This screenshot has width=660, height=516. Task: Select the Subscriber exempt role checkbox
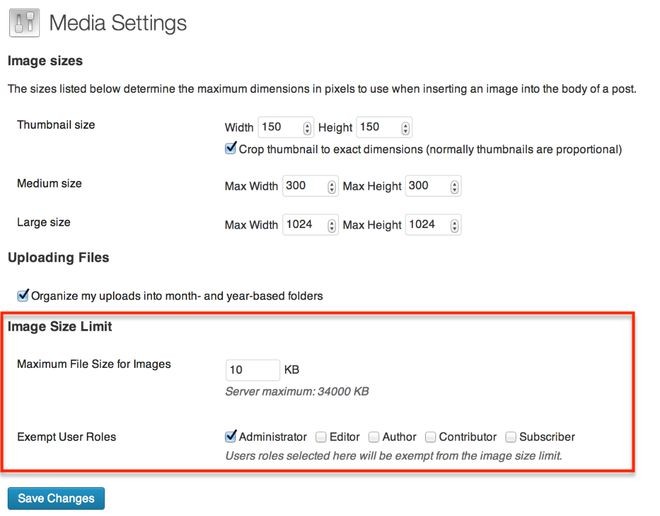click(x=511, y=437)
